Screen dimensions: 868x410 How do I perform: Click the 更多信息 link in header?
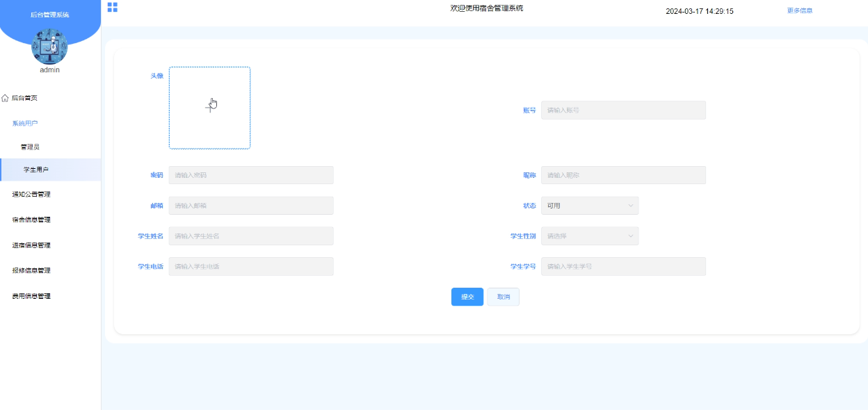point(800,10)
